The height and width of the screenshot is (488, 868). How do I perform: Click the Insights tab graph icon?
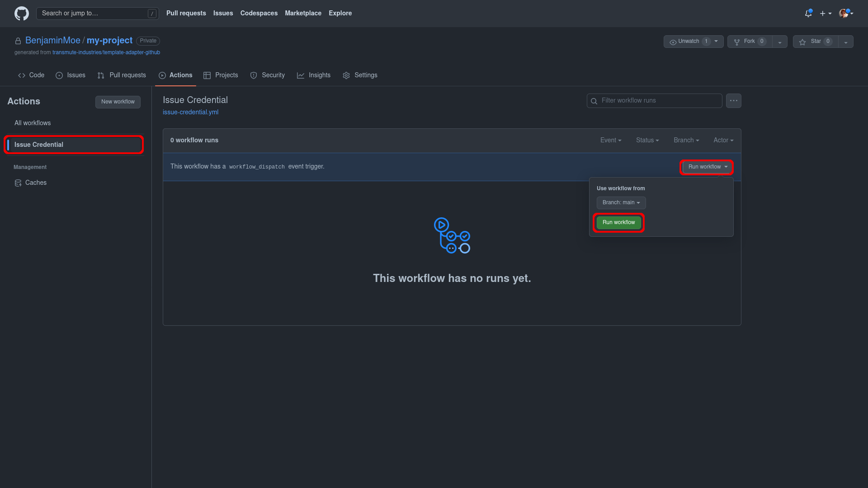(x=301, y=75)
